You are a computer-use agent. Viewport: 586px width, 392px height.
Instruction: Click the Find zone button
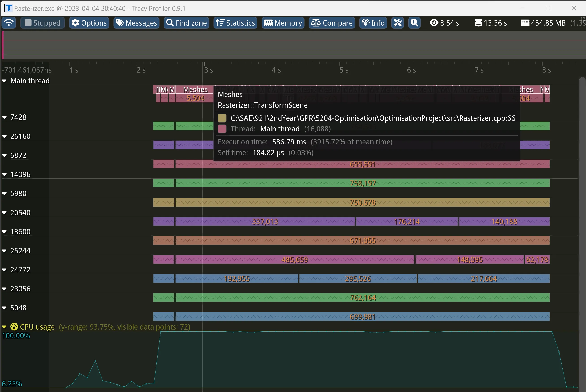click(186, 22)
